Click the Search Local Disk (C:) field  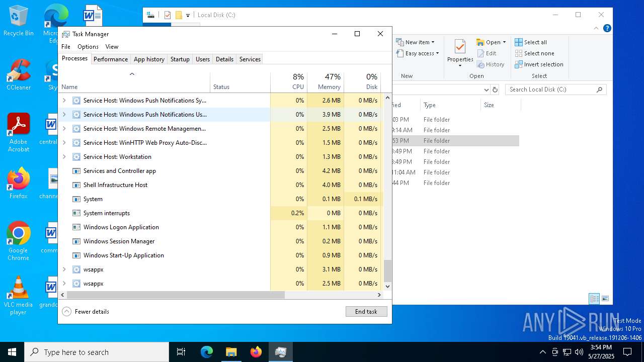point(555,89)
